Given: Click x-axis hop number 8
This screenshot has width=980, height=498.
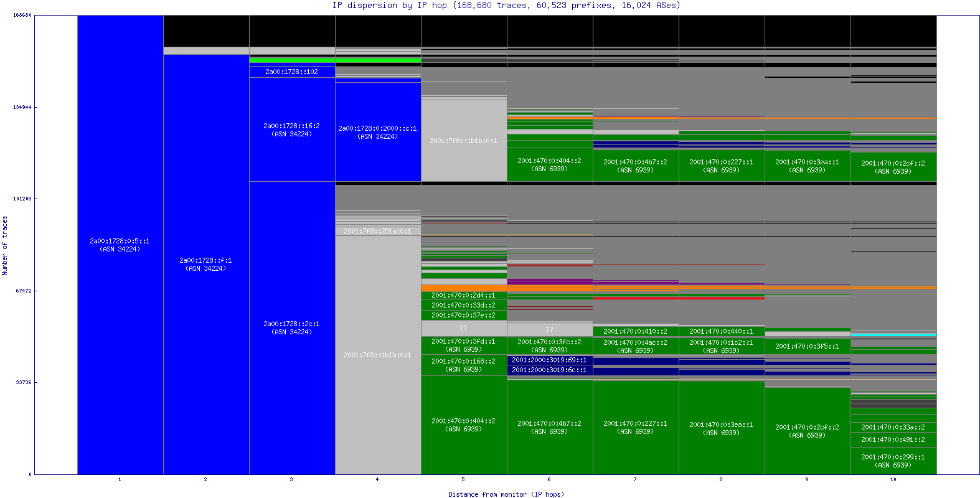Looking at the screenshot, I should (x=721, y=479).
